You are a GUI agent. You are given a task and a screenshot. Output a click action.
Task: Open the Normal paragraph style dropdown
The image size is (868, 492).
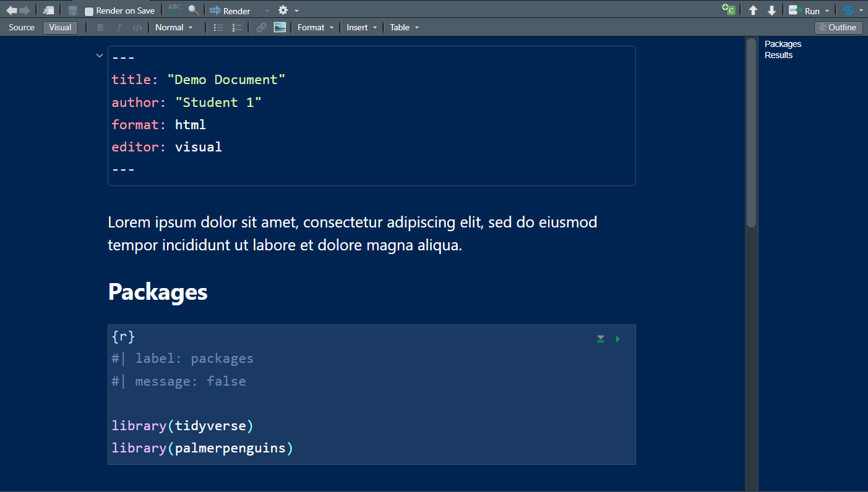(x=174, y=27)
